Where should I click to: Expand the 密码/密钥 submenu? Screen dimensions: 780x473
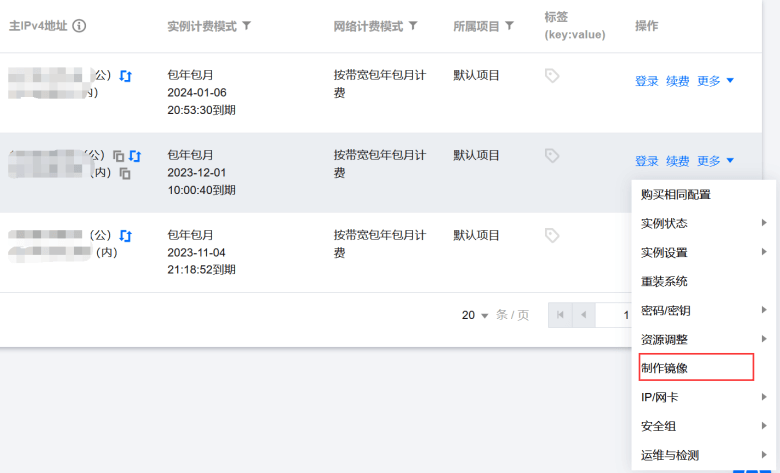pyautogui.click(x=703, y=310)
